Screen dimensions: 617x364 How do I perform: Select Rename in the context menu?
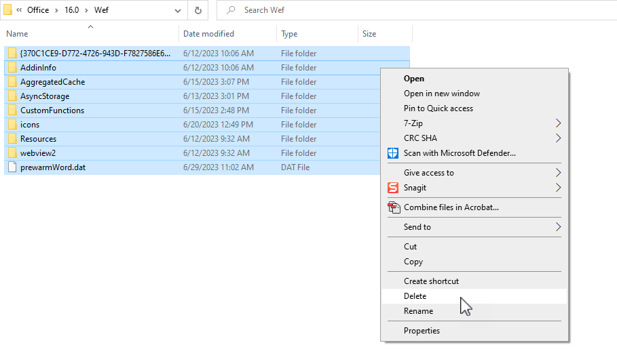click(418, 311)
